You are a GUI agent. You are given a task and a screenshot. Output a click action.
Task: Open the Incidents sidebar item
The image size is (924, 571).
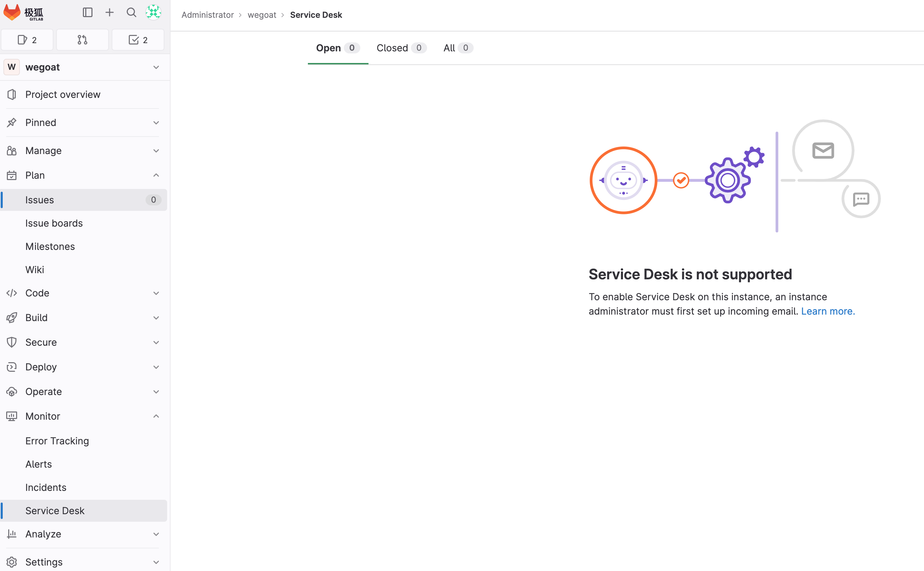coord(46,487)
